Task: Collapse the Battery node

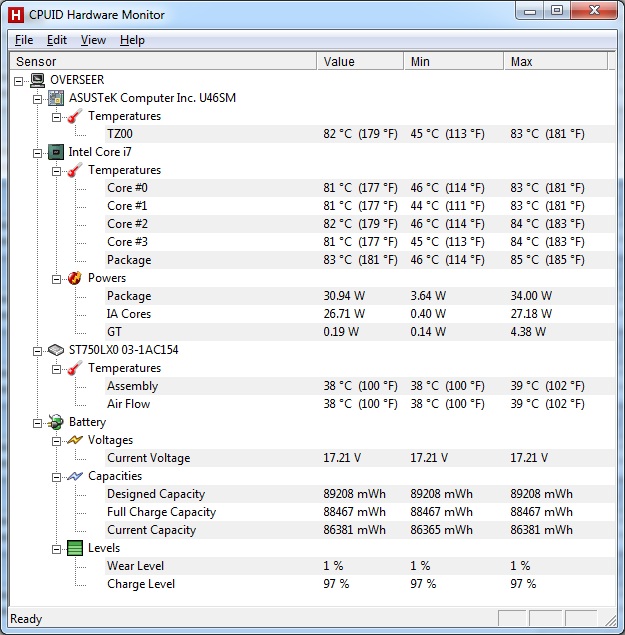Action: 37,423
